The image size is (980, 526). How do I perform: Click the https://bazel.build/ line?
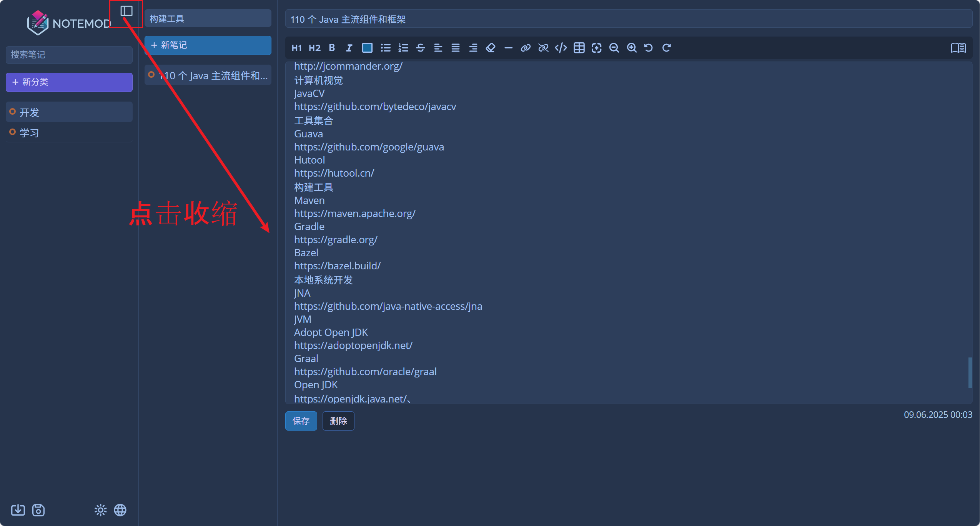pyautogui.click(x=337, y=266)
